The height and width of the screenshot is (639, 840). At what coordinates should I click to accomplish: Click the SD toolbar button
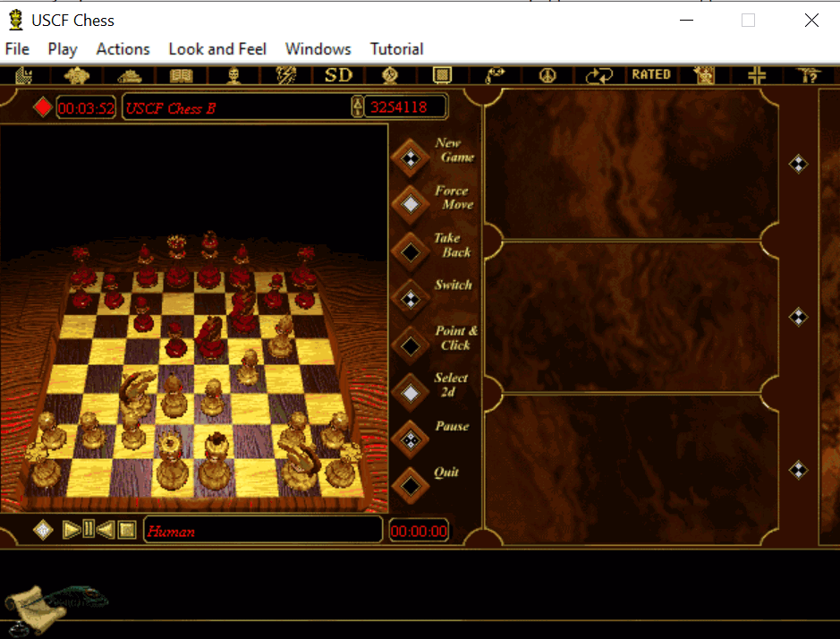pos(338,75)
